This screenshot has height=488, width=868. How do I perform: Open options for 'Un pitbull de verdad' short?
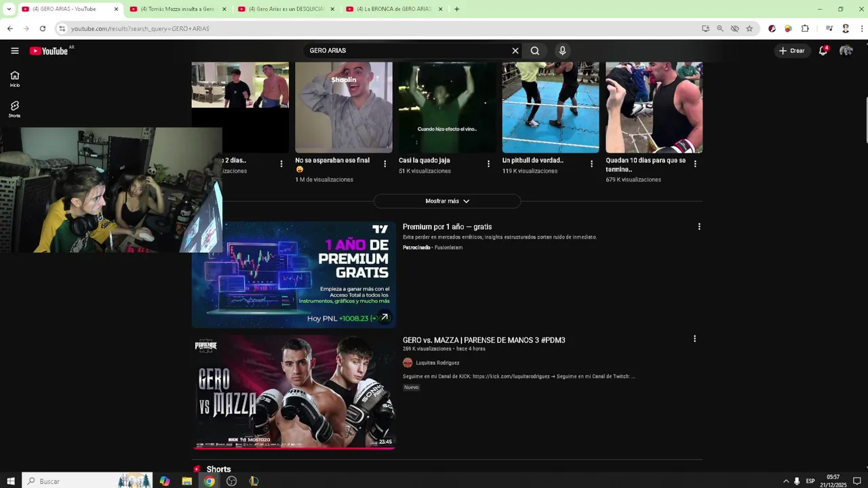[591, 164]
